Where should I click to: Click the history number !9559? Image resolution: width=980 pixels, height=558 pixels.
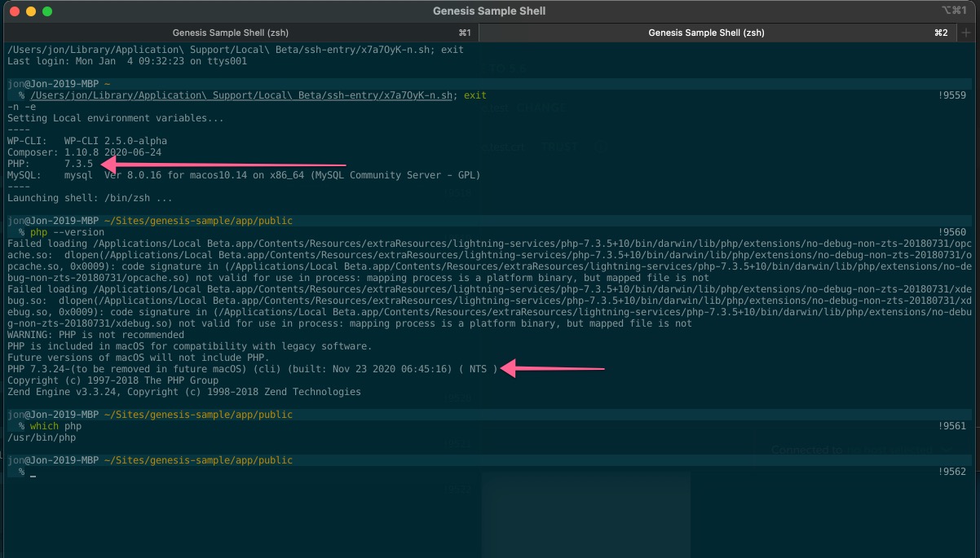[951, 95]
